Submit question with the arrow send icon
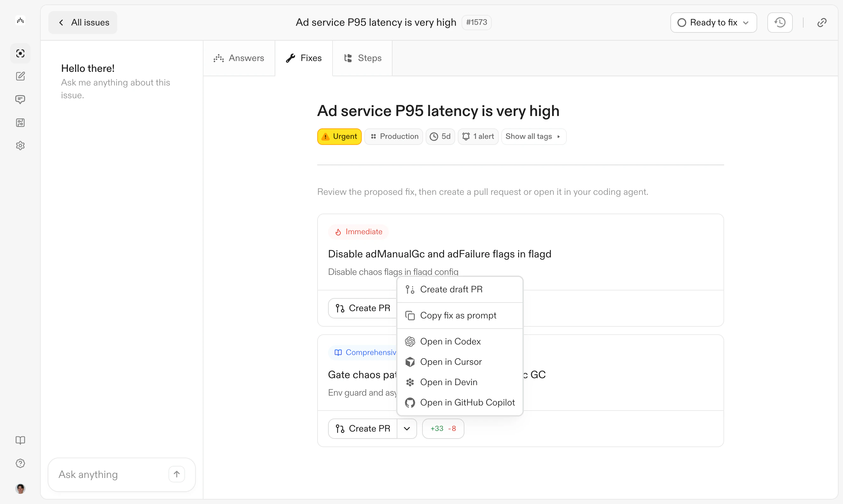The width and height of the screenshot is (843, 504). [x=177, y=474]
